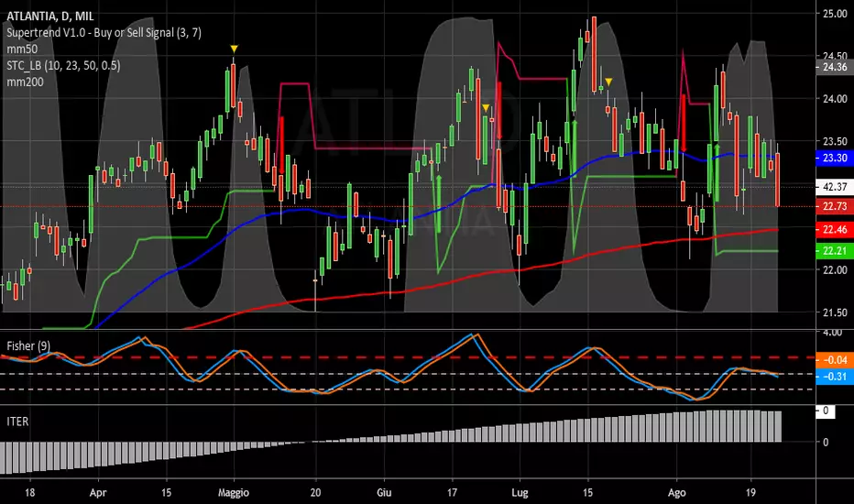Click the ITER indicator label

coord(17,422)
